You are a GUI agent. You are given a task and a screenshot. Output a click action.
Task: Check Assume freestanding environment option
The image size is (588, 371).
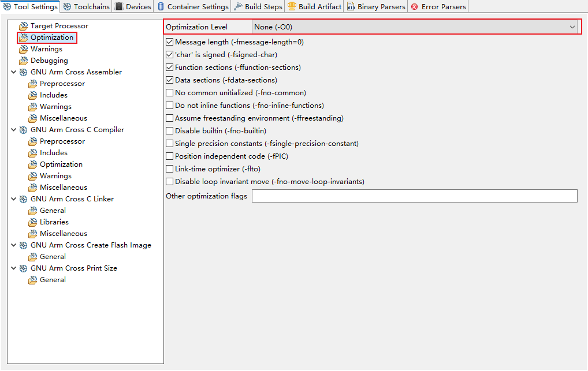click(x=169, y=118)
